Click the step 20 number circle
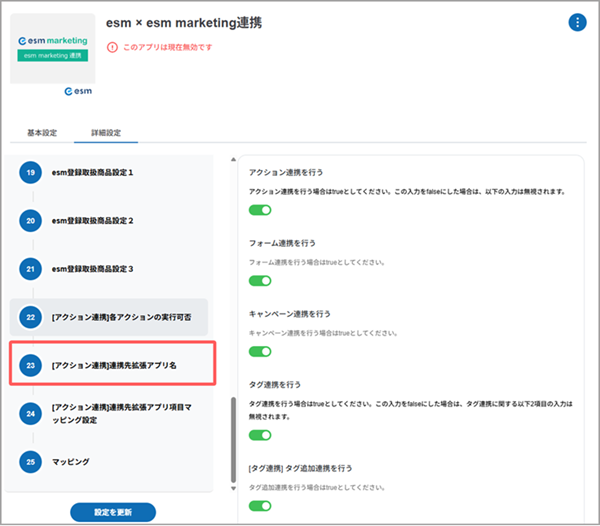 31,221
